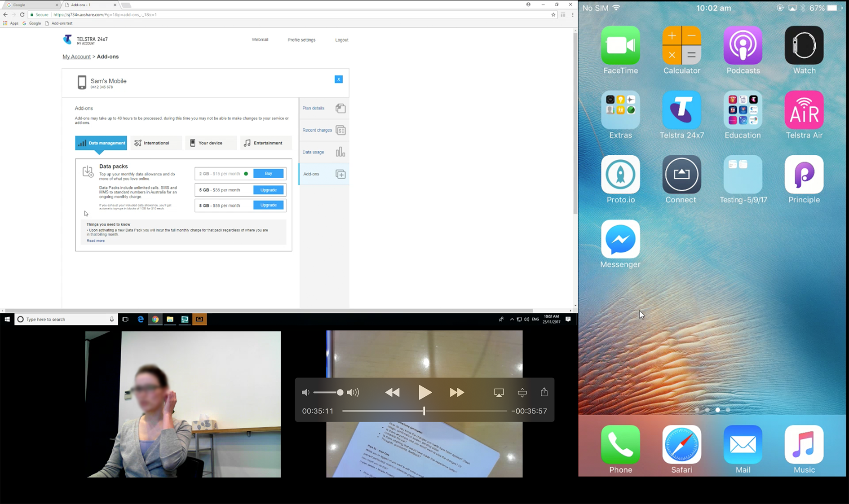Image resolution: width=849 pixels, height=504 pixels.
Task: Open the Mail app in the dock
Action: [743, 444]
